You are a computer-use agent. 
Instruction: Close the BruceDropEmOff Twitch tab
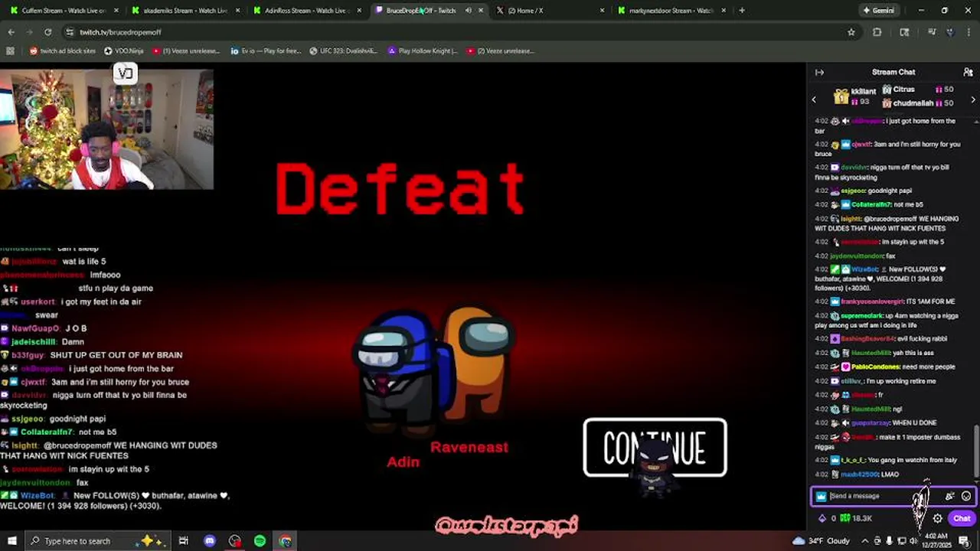pyautogui.click(x=481, y=11)
